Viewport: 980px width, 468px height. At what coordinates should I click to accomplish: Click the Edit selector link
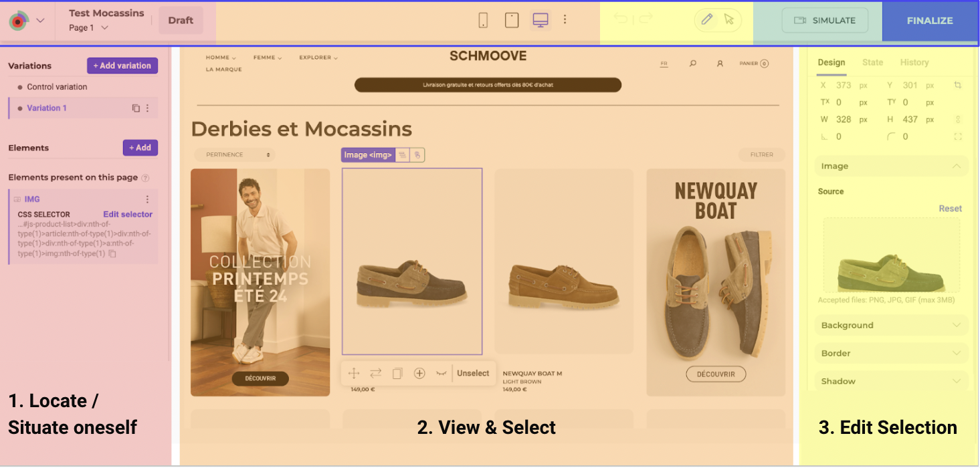pos(127,215)
